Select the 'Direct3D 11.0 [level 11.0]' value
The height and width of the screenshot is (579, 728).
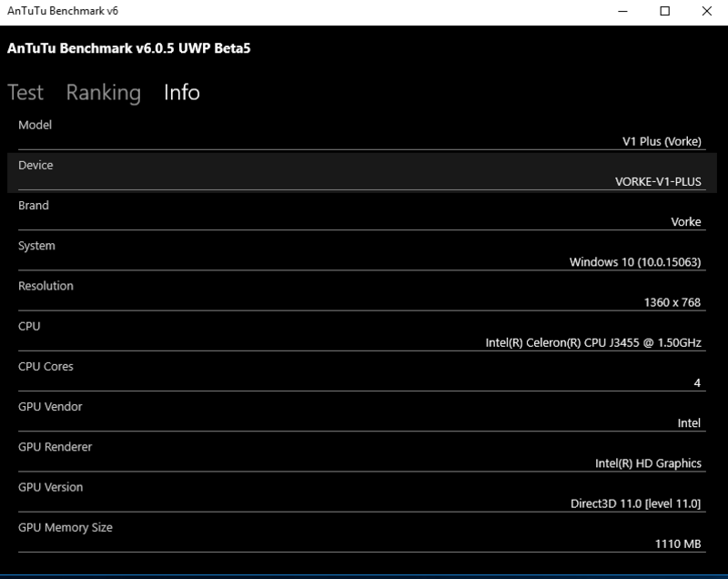(635, 503)
